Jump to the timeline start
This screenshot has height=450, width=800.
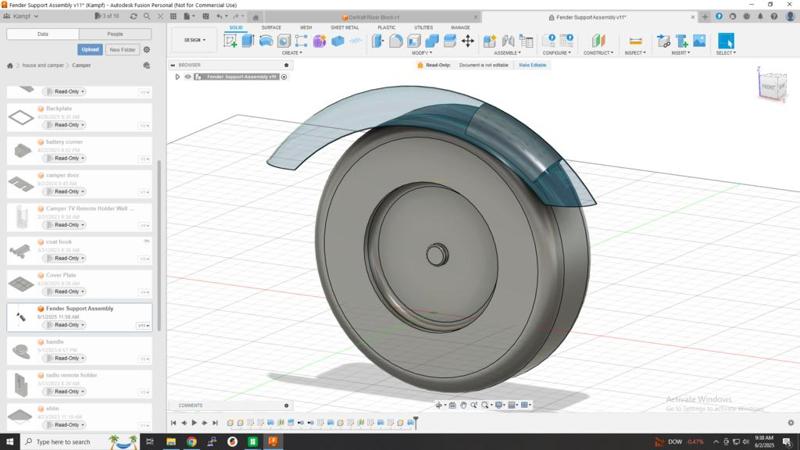[173, 422]
